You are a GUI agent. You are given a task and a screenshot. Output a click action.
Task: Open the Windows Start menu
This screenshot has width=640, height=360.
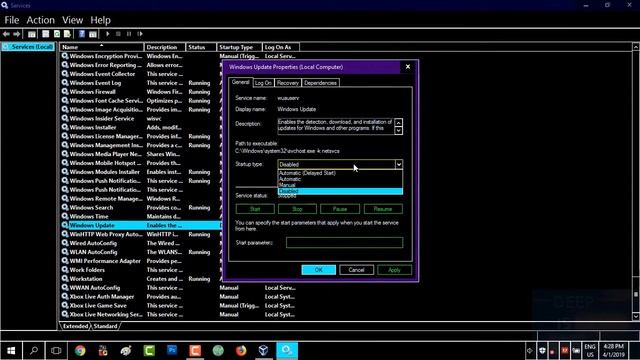[x=11, y=351]
